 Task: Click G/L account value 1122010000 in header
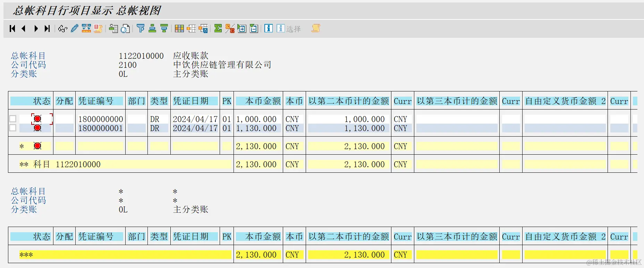tap(141, 56)
